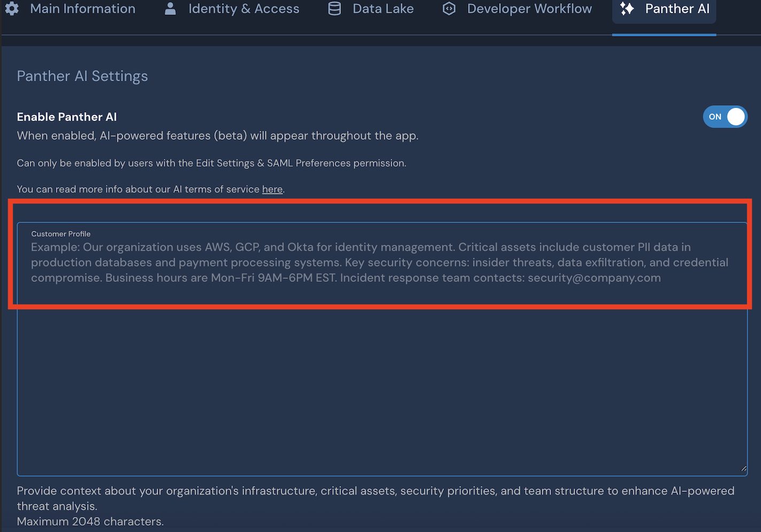Screen dimensions: 761x532
Task: Click the Panther AI Settings heading
Action: pyautogui.click(x=82, y=76)
